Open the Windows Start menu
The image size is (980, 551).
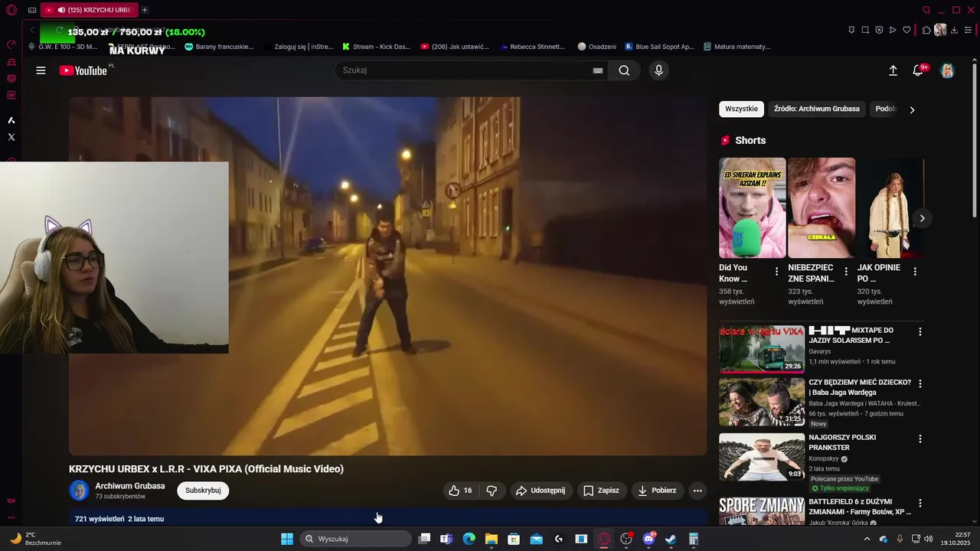[x=287, y=539]
